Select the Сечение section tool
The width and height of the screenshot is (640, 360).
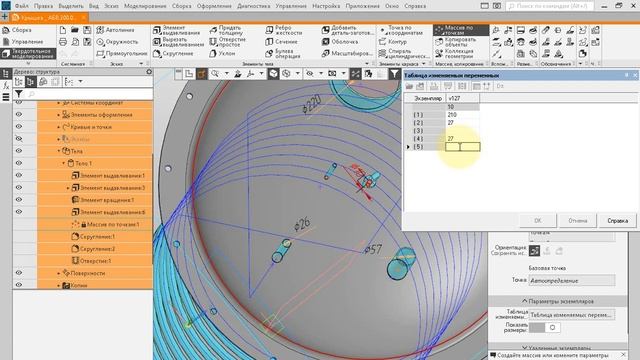coord(281,42)
